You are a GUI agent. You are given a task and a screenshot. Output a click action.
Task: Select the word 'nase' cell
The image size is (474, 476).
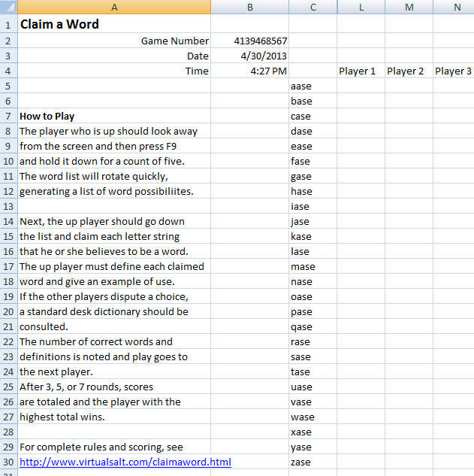click(x=313, y=281)
